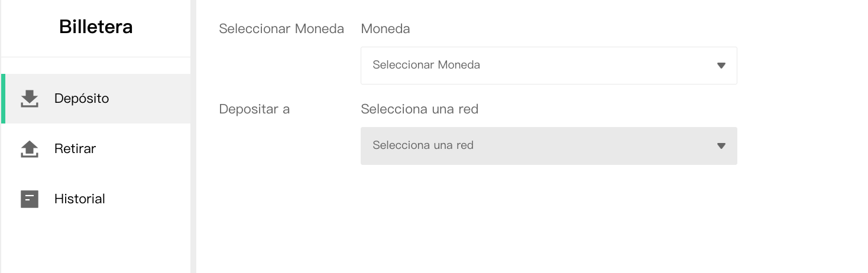The image size is (868, 273).
Task: Open the Seleccionar Moneda dropdown field
Action: click(x=549, y=66)
